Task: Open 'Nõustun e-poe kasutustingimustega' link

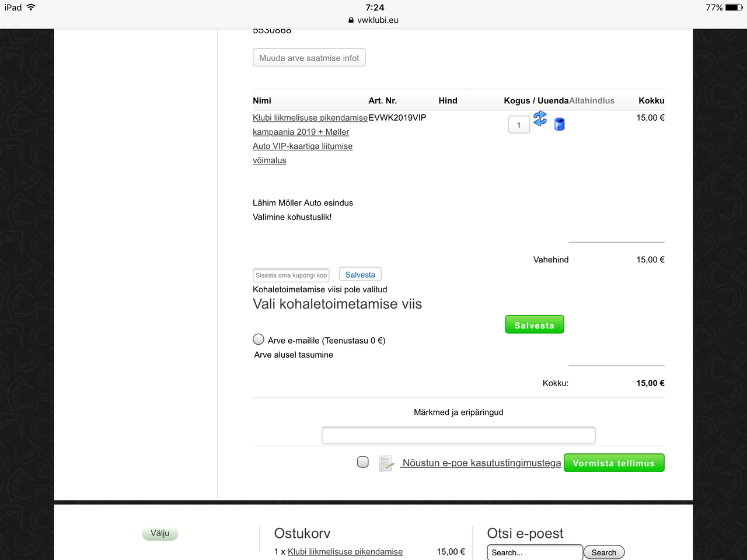Action: (x=481, y=463)
